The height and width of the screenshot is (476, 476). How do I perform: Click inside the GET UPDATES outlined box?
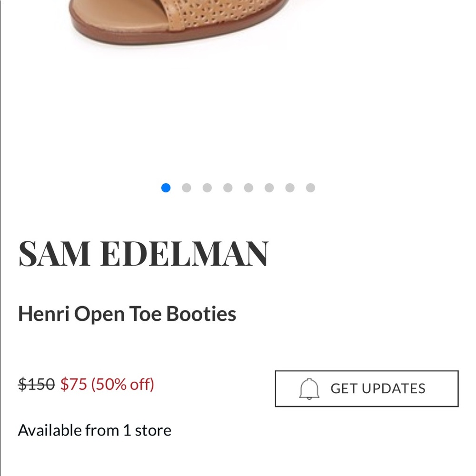[x=367, y=388]
